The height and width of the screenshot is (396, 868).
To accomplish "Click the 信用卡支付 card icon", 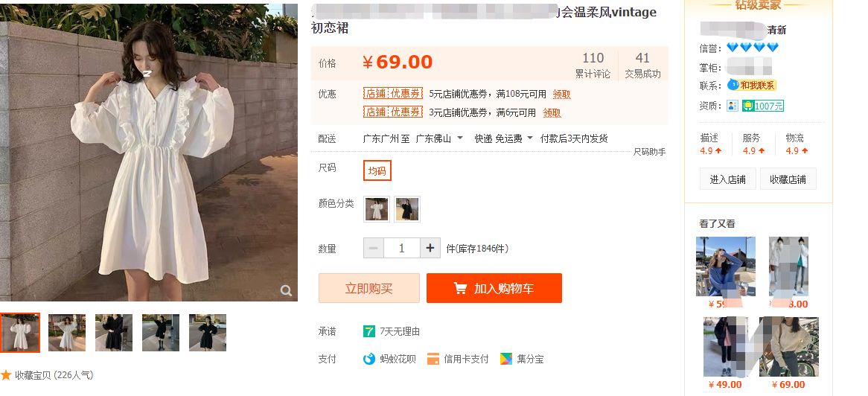I will coord(433,359).
